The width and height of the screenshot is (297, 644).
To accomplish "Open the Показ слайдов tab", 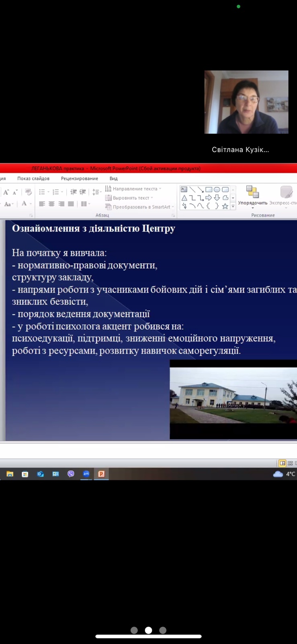I will click(33, 178).
